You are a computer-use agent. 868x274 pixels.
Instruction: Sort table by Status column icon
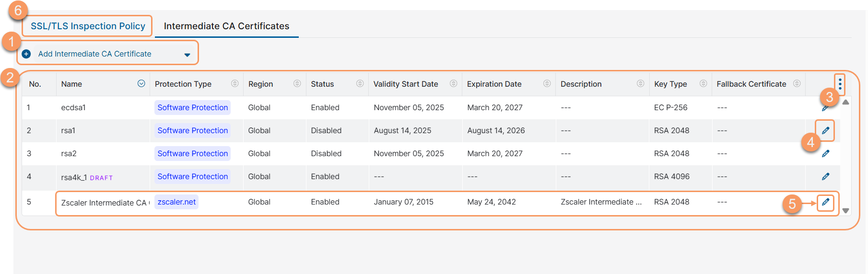360,83
